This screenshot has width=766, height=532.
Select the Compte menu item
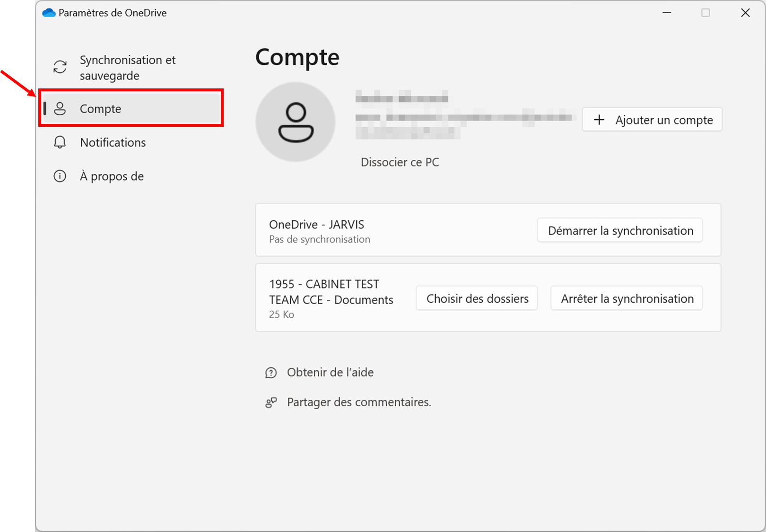pos(131,109)
